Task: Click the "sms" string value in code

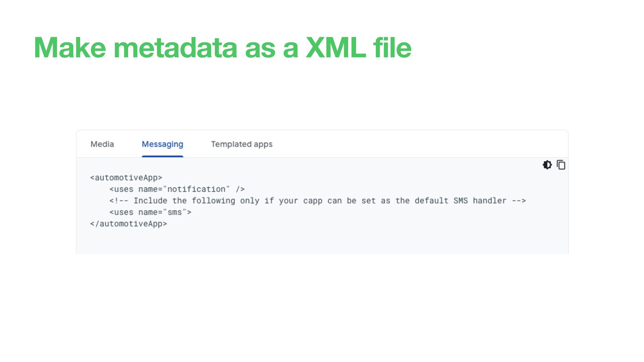Action: point(174,212)
